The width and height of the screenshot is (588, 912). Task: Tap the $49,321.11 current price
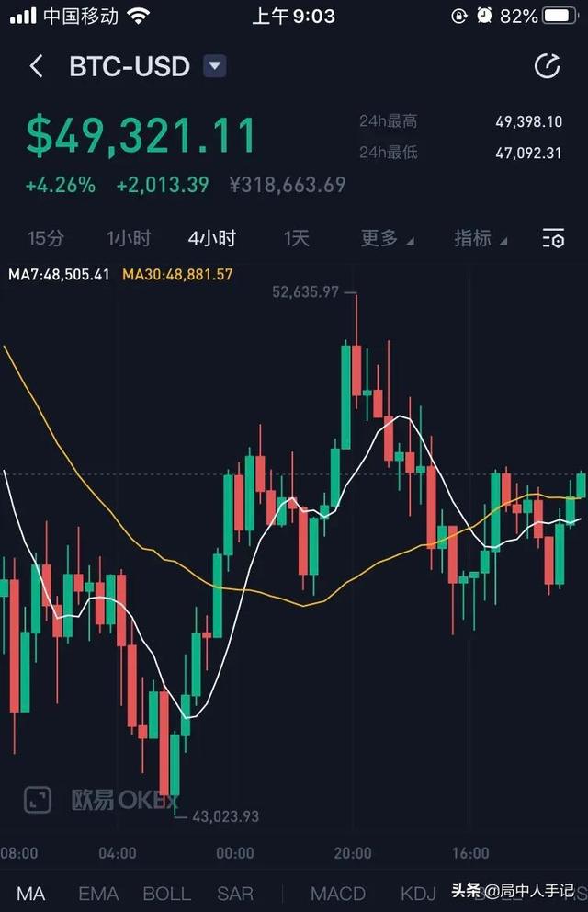[141, 135]
